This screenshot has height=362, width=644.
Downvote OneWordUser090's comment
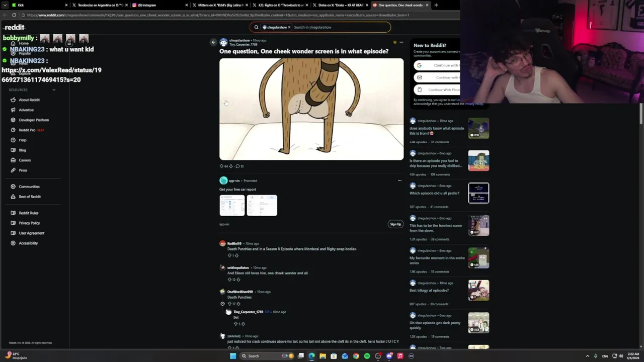pos(238,304)
